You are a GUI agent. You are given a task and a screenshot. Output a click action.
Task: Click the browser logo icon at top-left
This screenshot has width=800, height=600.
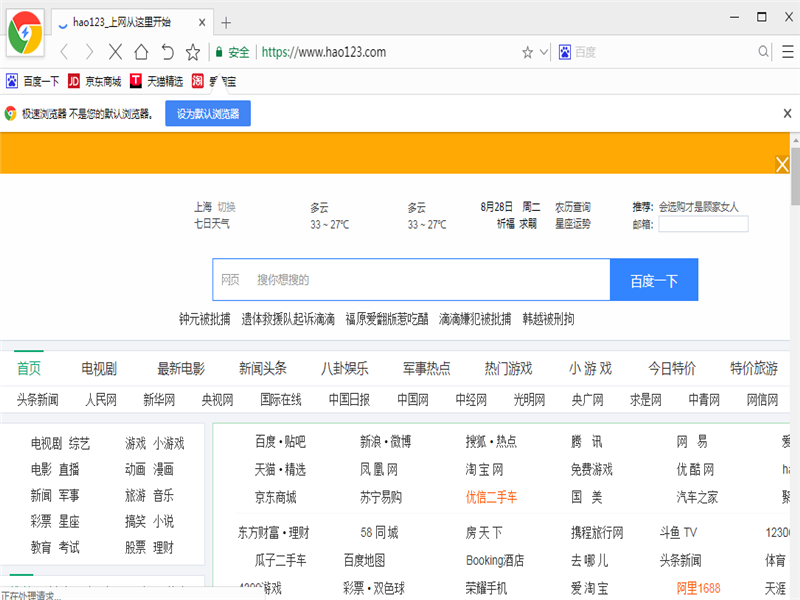pos(25,33)
